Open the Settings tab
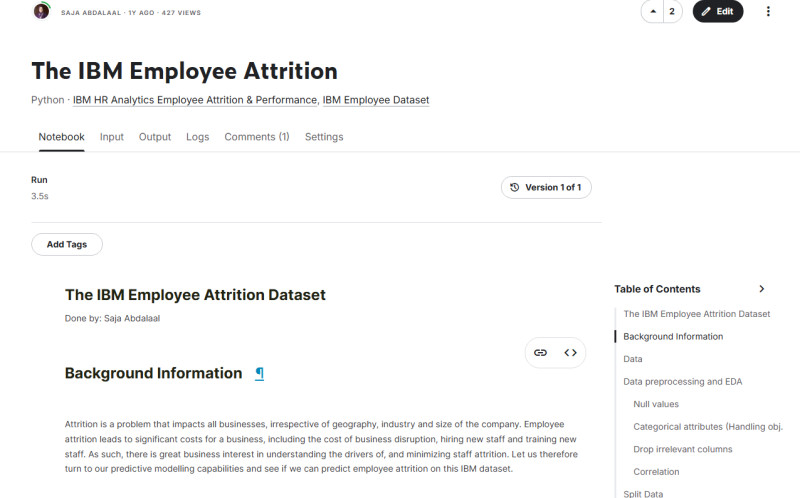 click(324, 137)
